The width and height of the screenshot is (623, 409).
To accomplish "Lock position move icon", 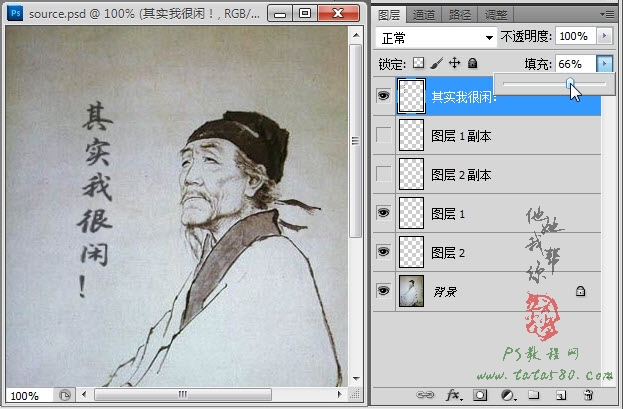I will (x=454, y=63).
